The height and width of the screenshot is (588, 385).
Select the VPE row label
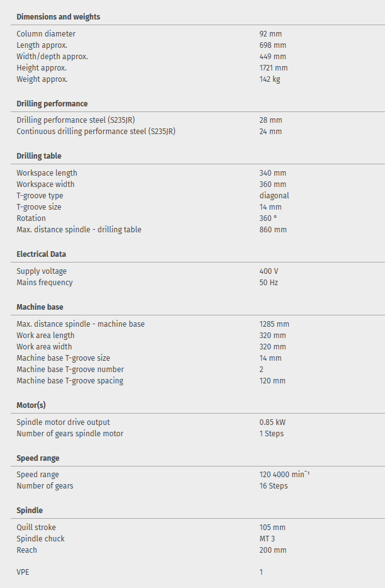click(23, 572)
